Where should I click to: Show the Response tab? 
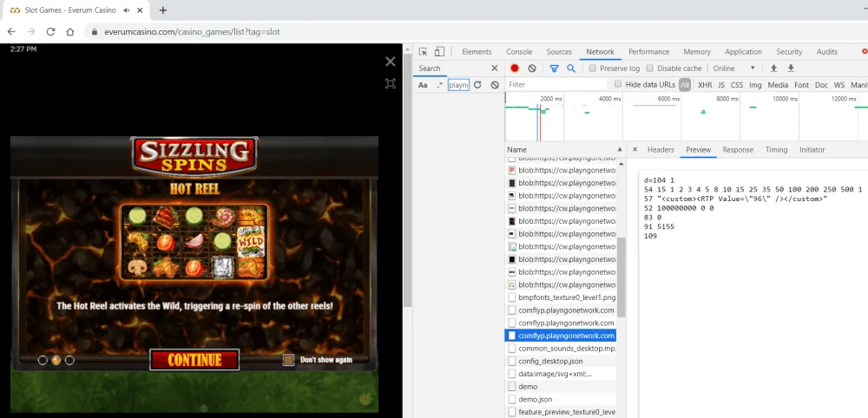click(738, 150)
